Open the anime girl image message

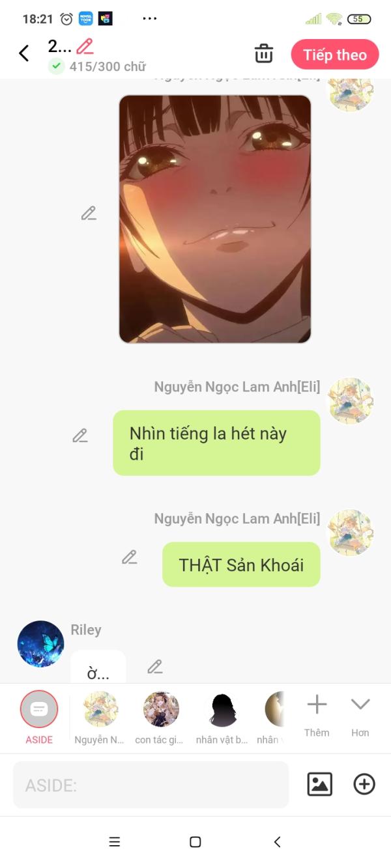215,219
